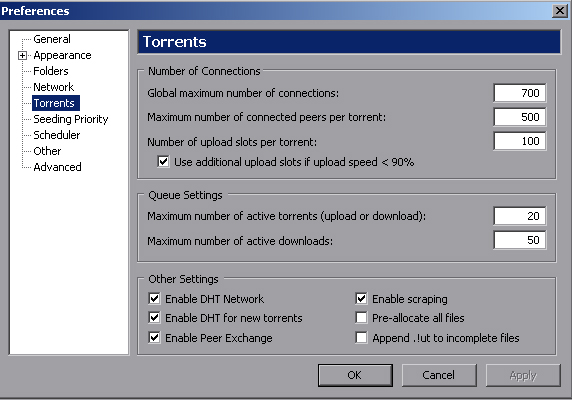Image resolution: width=572 pixels, height=400 pixels.
Task: Toggle Enable Peer Exchange option
Action: click(154, 338)
